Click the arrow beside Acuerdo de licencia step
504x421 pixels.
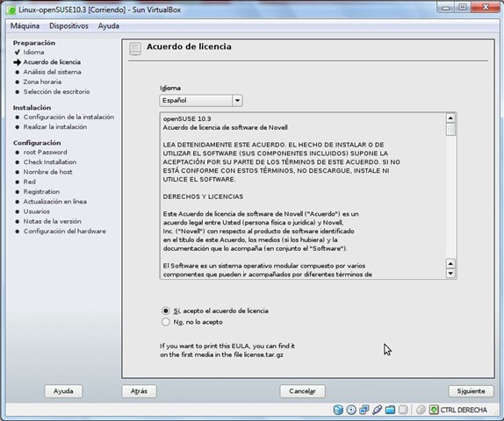(x=17, y=62)
